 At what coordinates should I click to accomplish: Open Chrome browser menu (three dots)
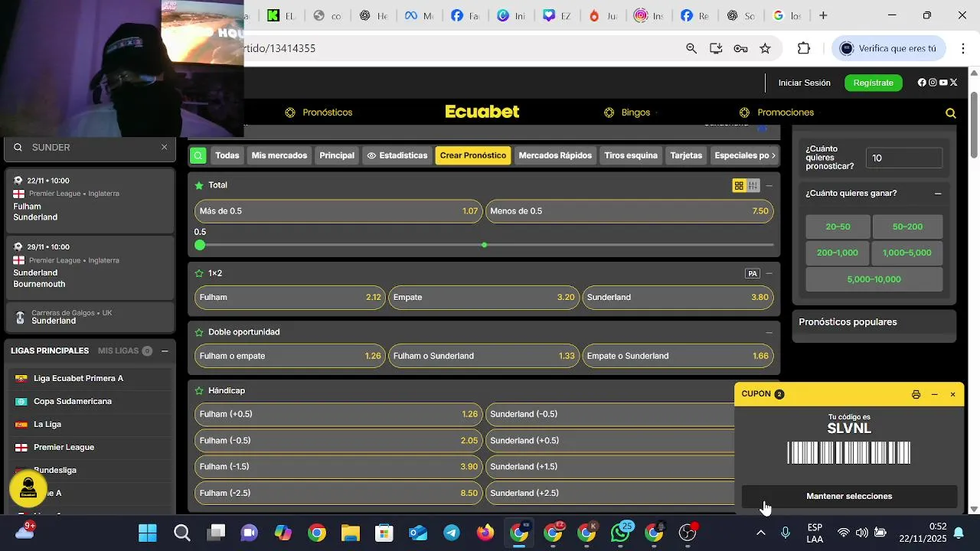(963, 48)
